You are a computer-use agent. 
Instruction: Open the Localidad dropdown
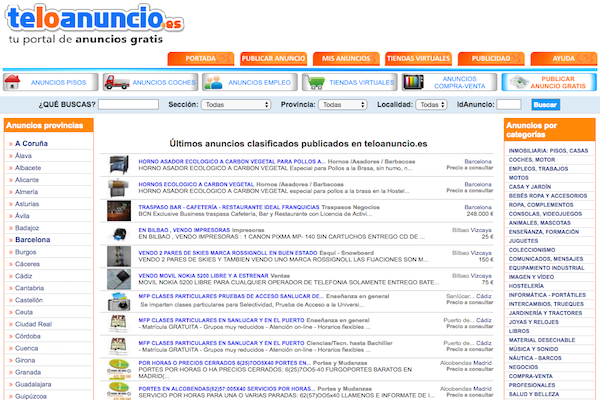click(x=431, y=104)
